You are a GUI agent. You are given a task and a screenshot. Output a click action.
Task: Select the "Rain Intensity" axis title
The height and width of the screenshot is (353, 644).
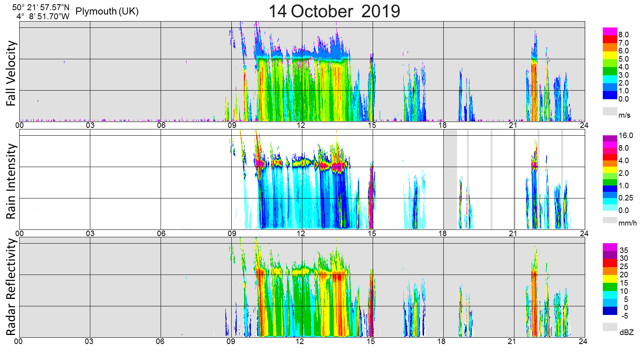[x=11, y=181]
